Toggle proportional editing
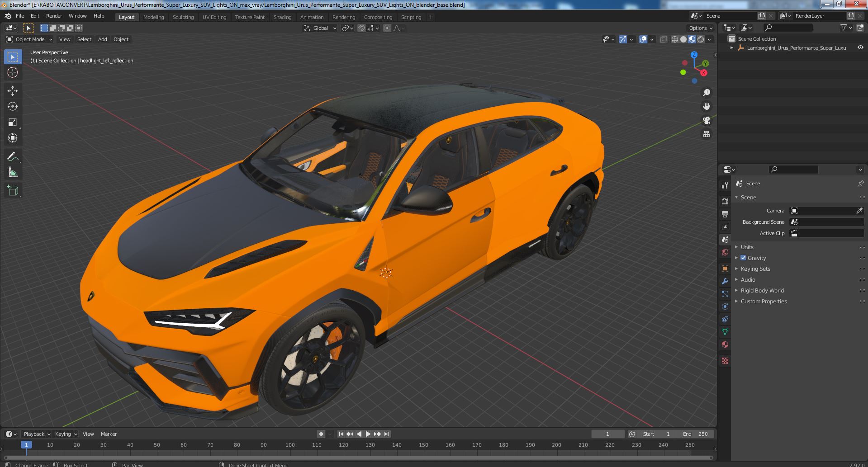 tap(387, 28)
